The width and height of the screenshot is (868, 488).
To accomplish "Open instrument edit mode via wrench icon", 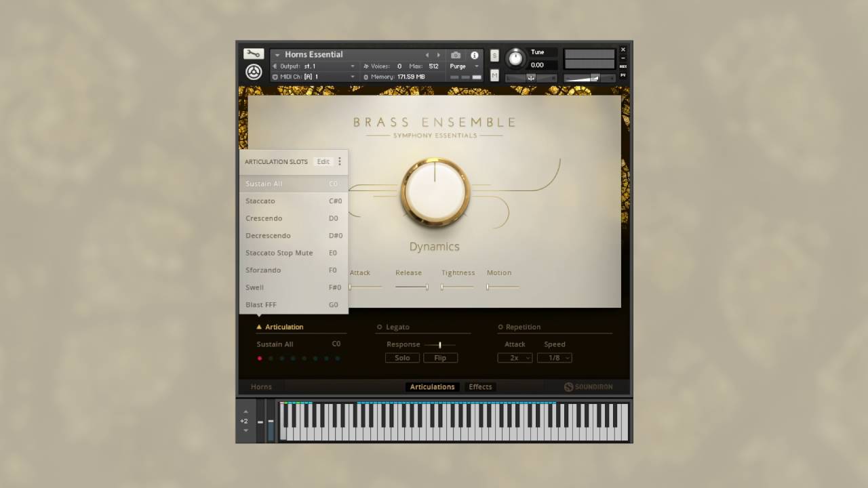I will [x=254, y=54].
